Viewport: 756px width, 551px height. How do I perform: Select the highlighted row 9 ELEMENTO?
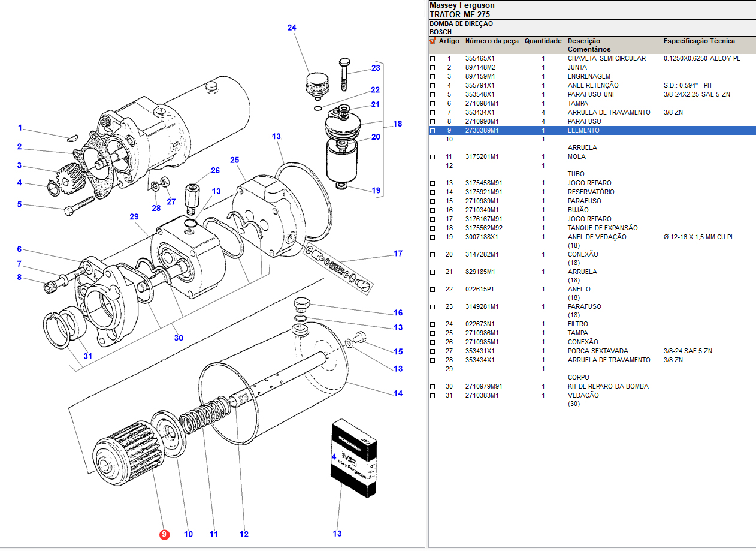[583, 130]
